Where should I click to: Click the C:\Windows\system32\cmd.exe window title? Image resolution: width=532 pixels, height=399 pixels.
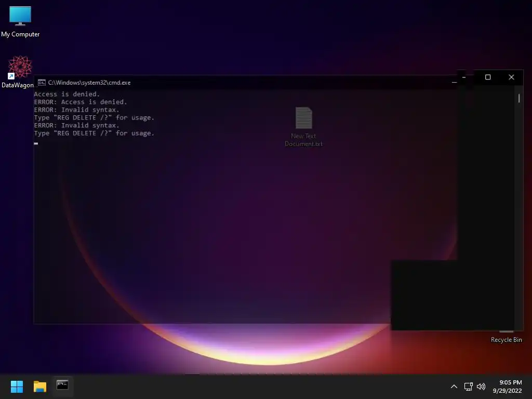pyautogui.click(x=89, y=83)
